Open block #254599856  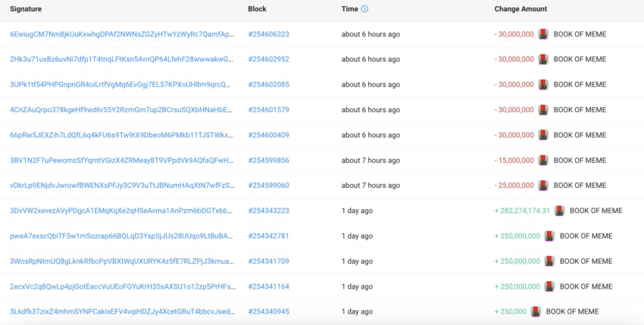click(269, 161)
